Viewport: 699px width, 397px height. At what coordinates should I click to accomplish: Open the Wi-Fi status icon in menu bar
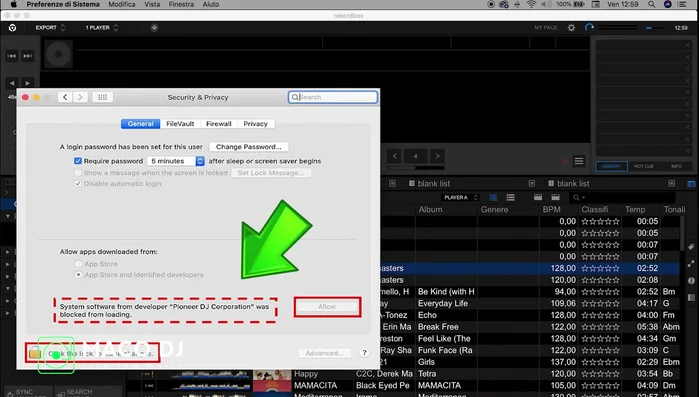click(531, 4)
